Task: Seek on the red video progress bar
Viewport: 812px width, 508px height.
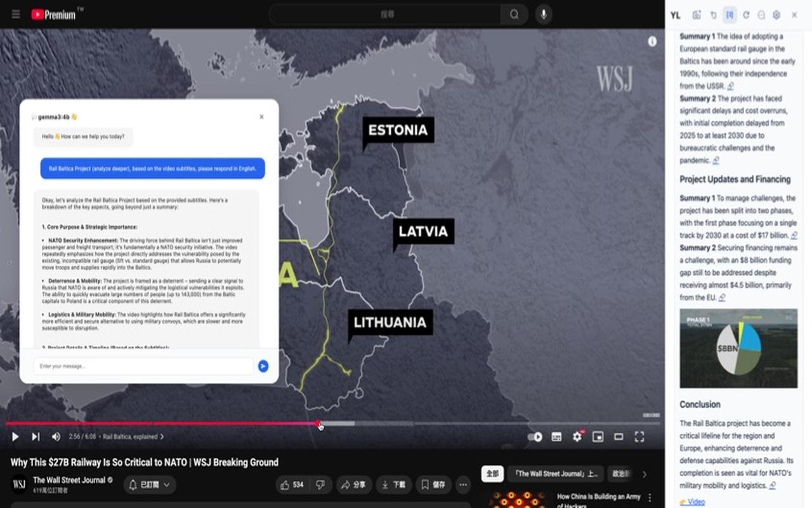Action: click(162, 424)
